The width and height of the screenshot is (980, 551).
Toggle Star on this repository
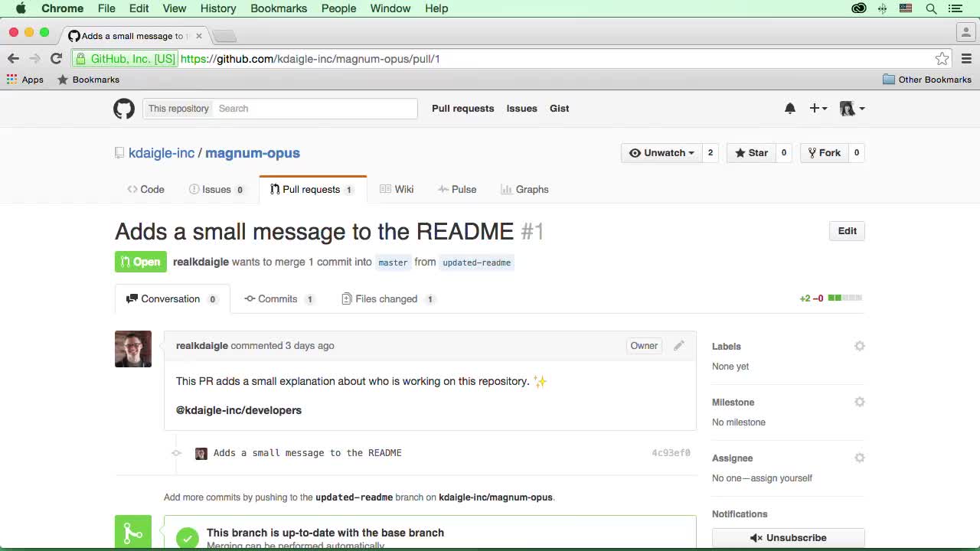point(751,153)
